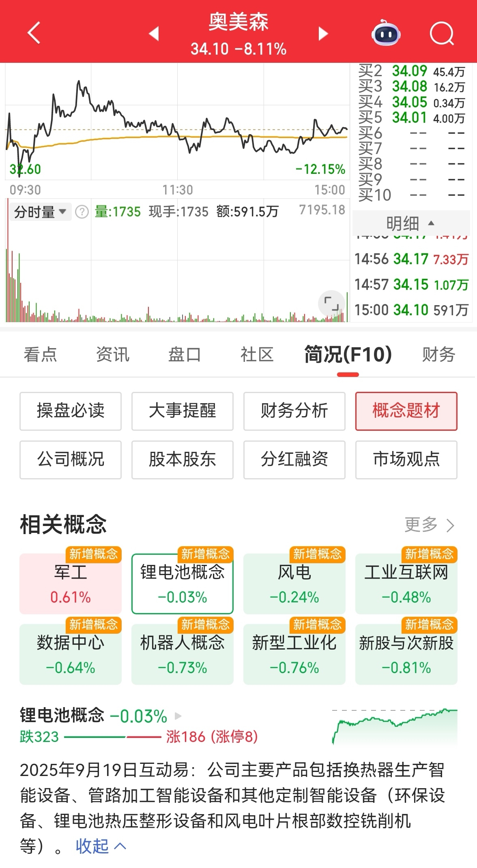Click the 相关概念 heading
Image resolution: width=477 pixels, height=868 pixels.
click(63, 524)
